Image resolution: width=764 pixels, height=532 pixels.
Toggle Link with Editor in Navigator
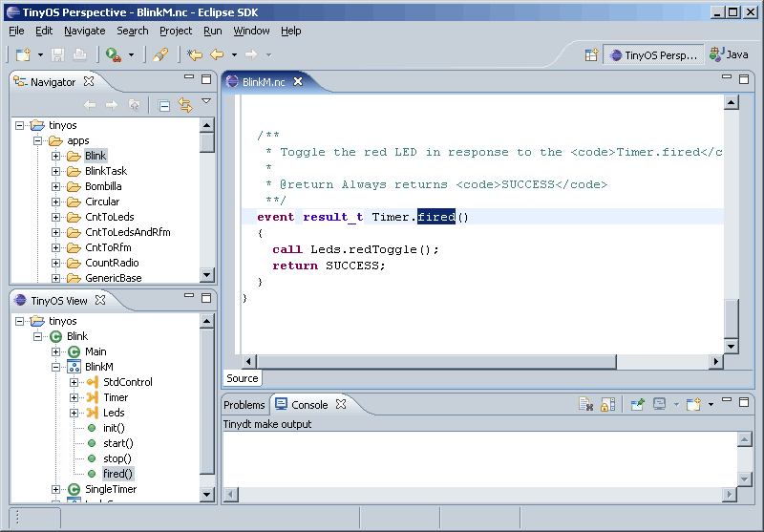(185, 105)
